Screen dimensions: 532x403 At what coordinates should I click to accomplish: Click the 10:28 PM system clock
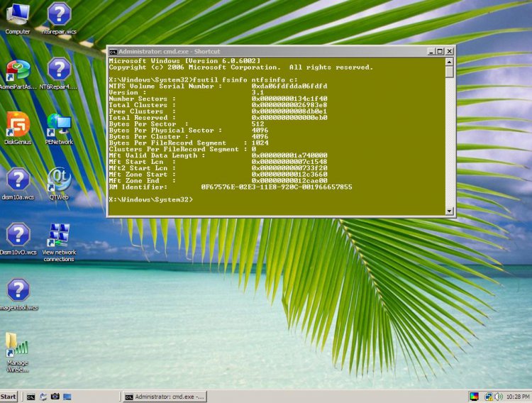[518, 397]
